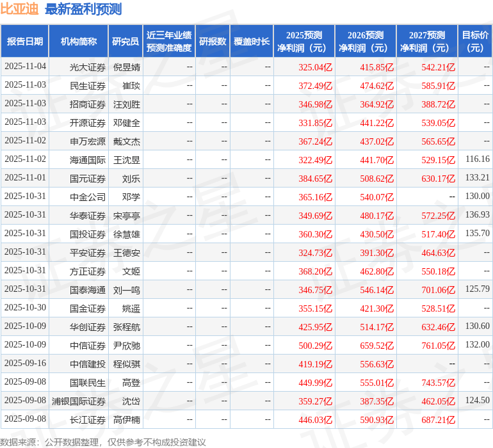Select the 机构简称 column header
Viewport: 493px width, 448px height.
click(x=79, y=42)
